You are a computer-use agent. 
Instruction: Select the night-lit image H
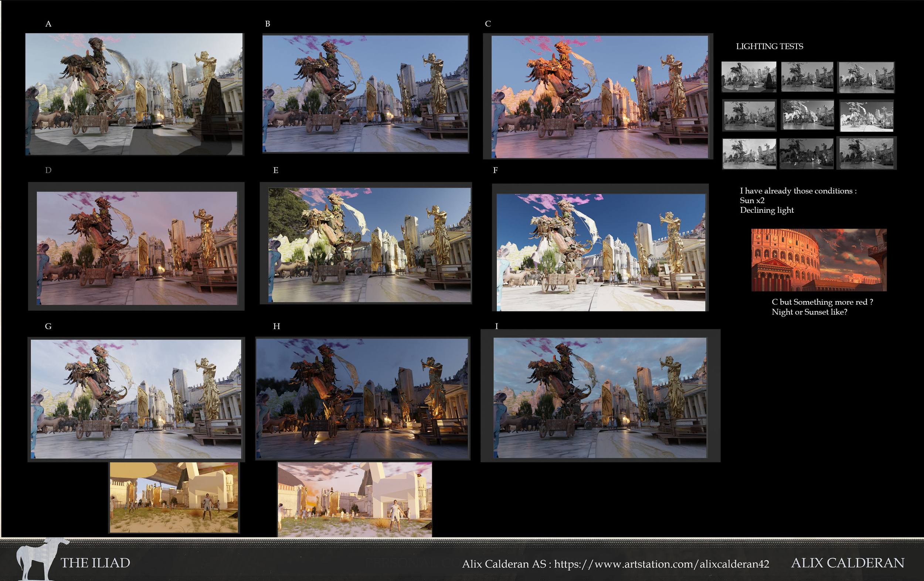point(362,399)
